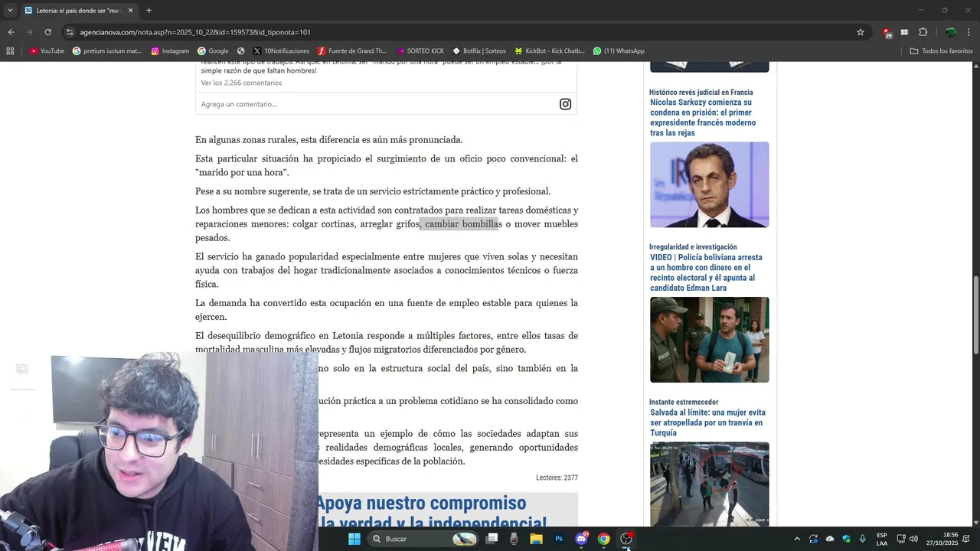Click the ESP LAA language indicator
Image resolution: width=980 pixels, height=551 pixels.
coord(882,539)
